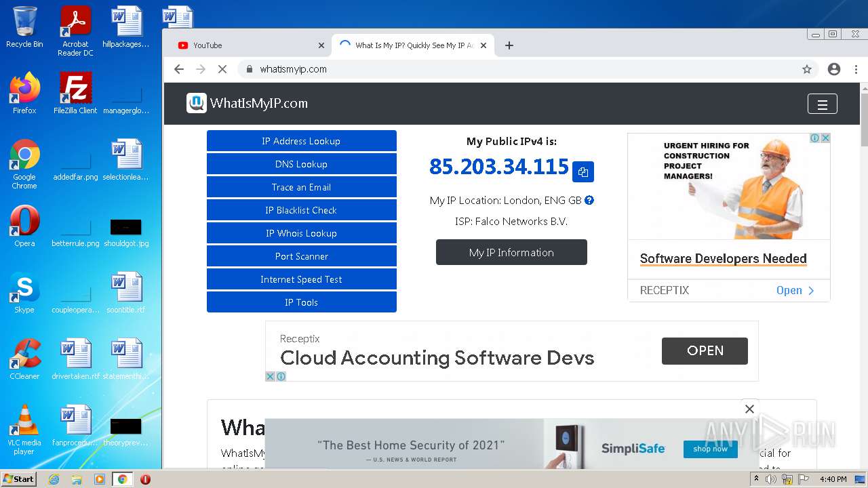Viewport: 868px width, 488px height.
Task: Open Recycle Bin desktop icon
Action: [24, 27]
